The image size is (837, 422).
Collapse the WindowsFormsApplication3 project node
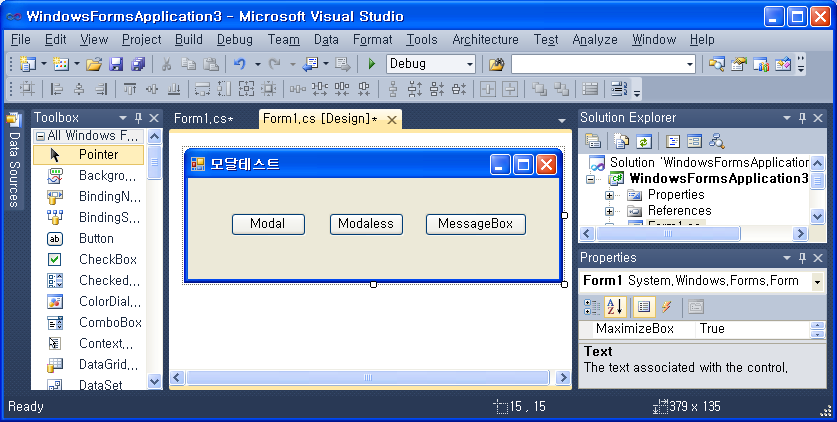[590, 179]
